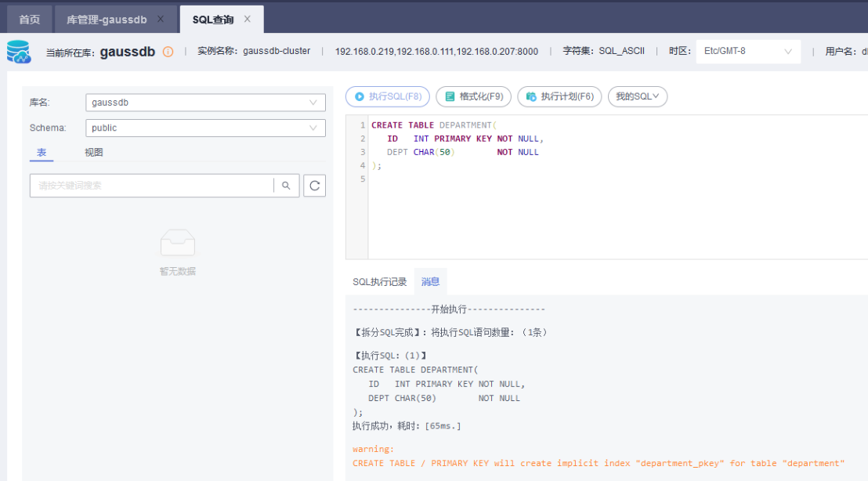868x481 pixels.
Task: Click the keyword search input field
Action: pos(152,186)
